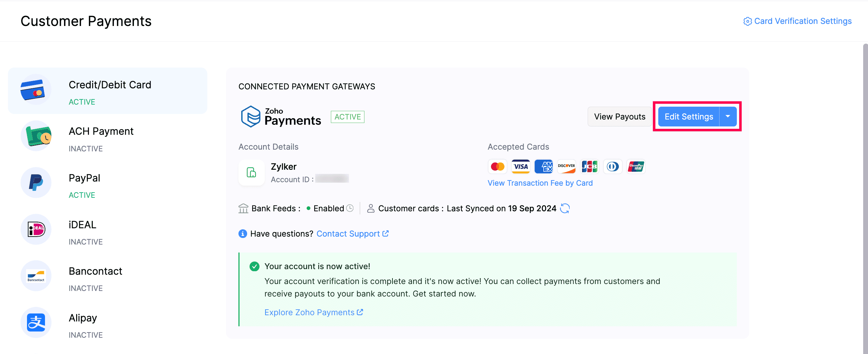This screenshot has height=354, width=868.
Task: Click the iDEAL payment icon
Action: 36,229
